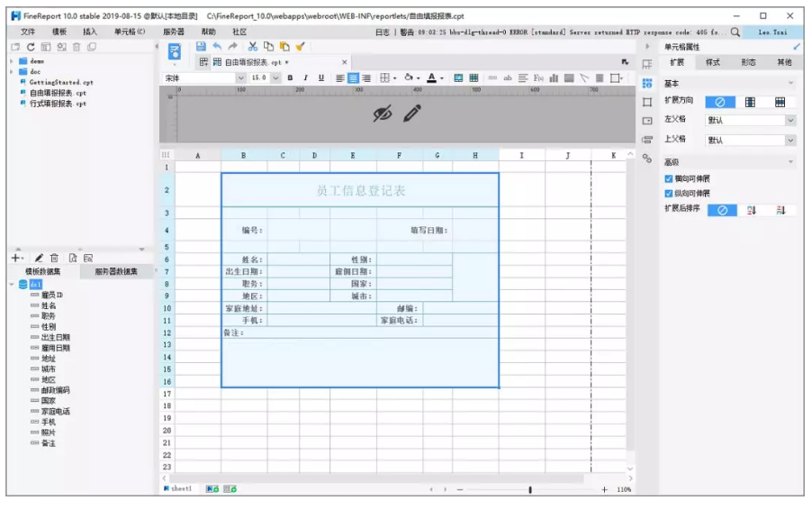The height and width of the screenshot is (510, 812).
Task: Add a new dataset with the plus icon
Action: tap(15, 258)
